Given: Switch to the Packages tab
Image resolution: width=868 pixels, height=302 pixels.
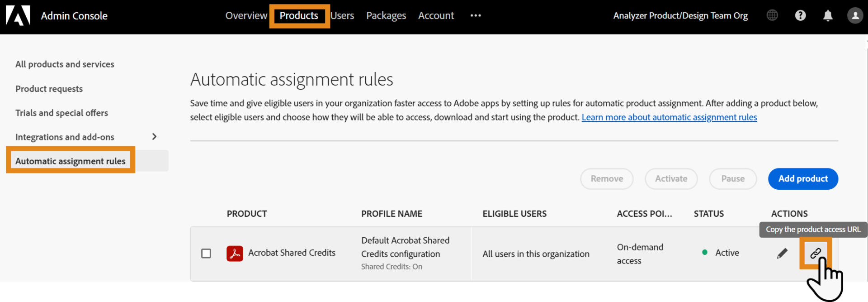Looking at the screenshot, I should click(386, 16).
